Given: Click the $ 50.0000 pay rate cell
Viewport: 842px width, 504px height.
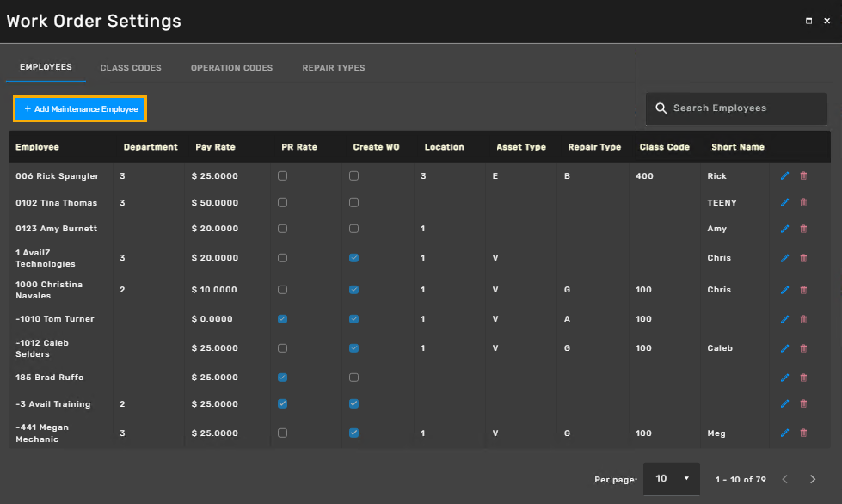Looking at the screenshot, I should pos(215,203).
